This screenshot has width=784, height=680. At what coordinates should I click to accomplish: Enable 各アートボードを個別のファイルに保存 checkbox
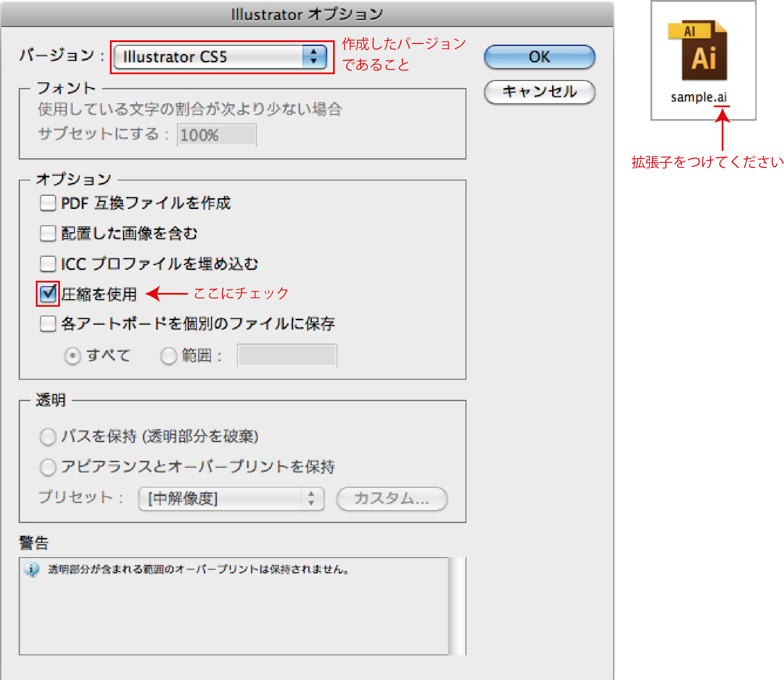(x=48, y=324)
